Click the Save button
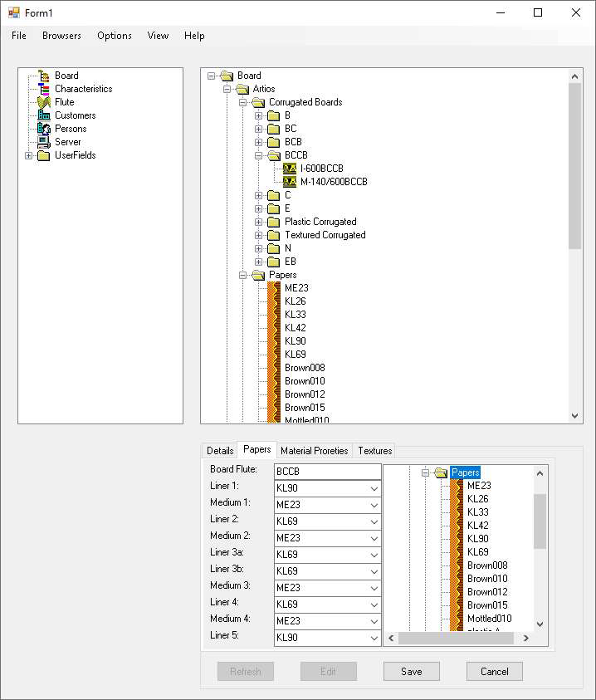 click(x=411, y=672)
